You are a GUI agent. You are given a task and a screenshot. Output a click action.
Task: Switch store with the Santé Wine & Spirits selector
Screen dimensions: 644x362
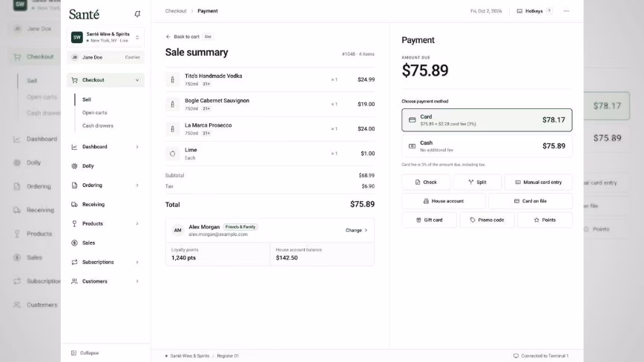tap(105, 37)
